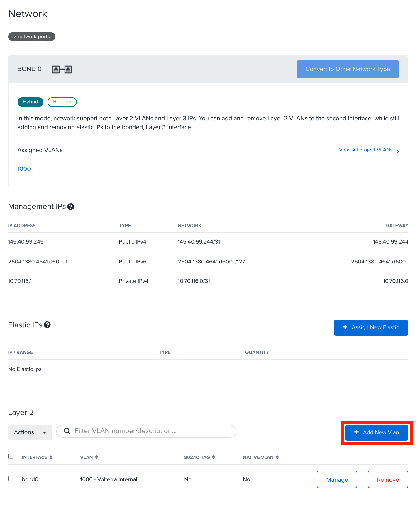Click the Assigned VLANs label
The image size is (420, 507).
pyautogui.click(x=40, y=150)
